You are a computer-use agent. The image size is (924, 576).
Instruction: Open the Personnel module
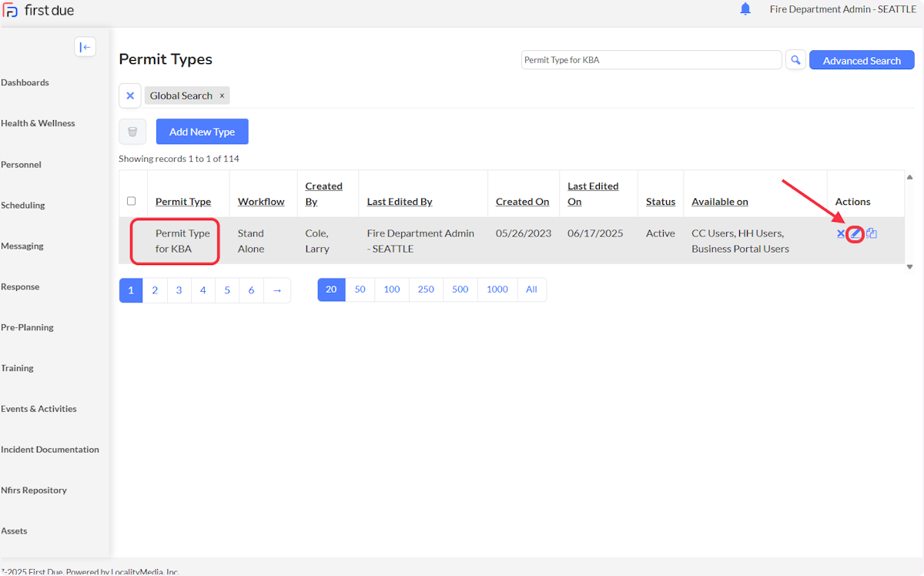21,164
